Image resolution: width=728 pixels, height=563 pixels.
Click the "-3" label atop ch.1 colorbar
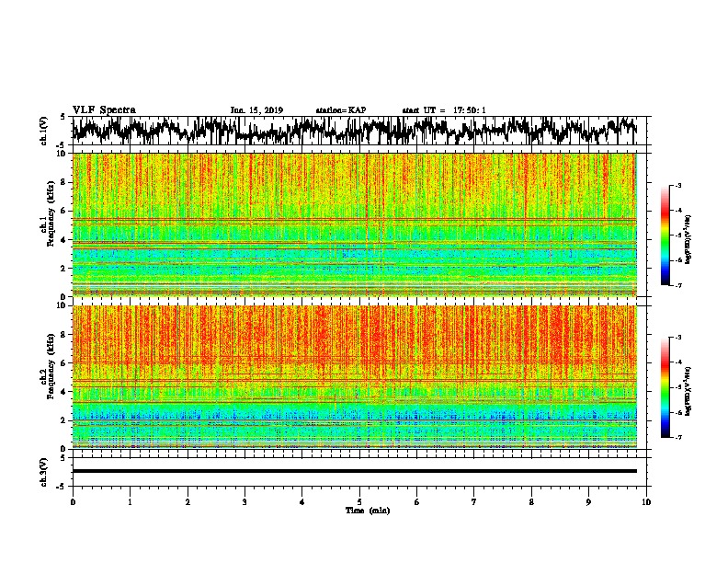[x=678, y=185]
